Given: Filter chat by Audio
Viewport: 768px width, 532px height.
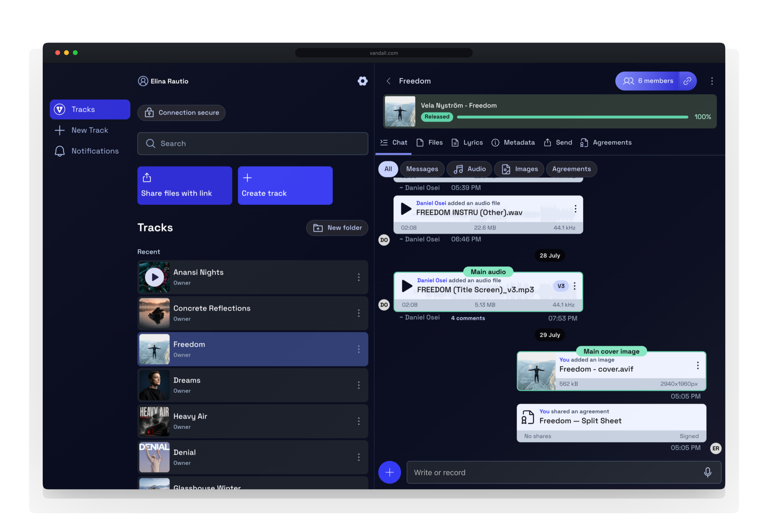Looking at the screenshot, I should pos(469,169).
